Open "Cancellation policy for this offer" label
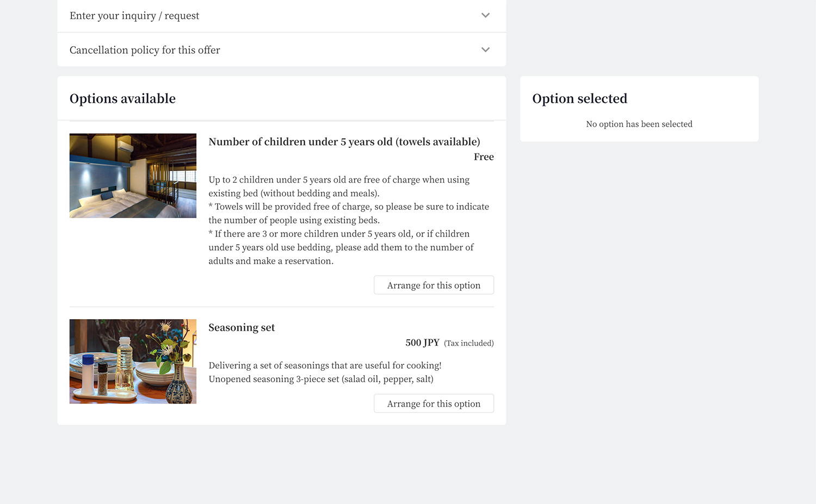The width and height of the screenshot is (816, 504). (145, 50)
